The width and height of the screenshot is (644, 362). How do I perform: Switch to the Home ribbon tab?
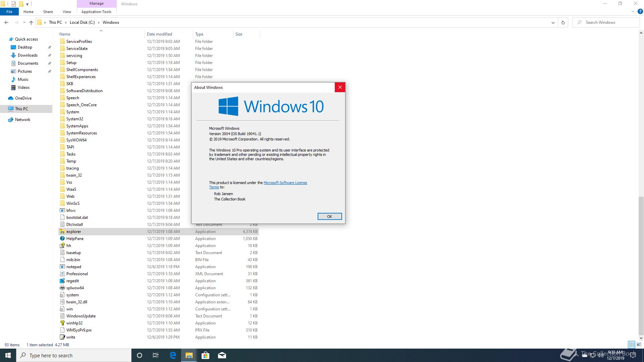29,12
